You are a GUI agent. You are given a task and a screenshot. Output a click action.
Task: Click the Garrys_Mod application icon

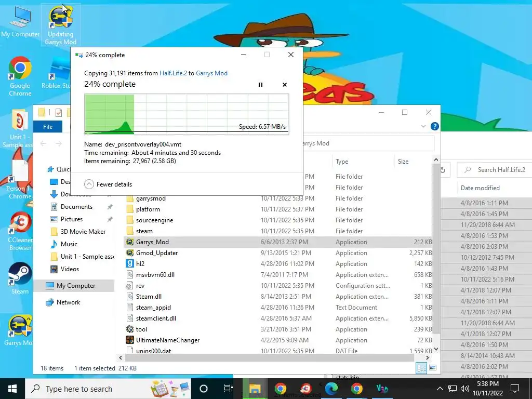[129, 242]
